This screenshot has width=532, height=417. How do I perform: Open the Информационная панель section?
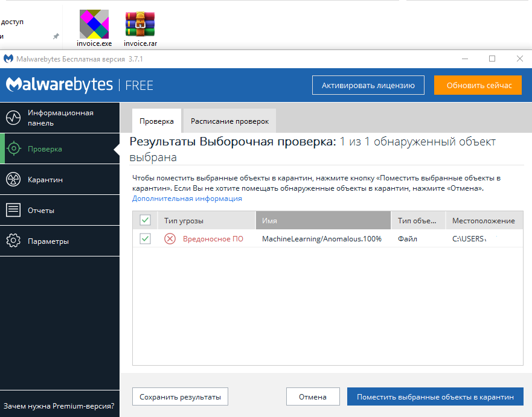(x=60, y=118)
